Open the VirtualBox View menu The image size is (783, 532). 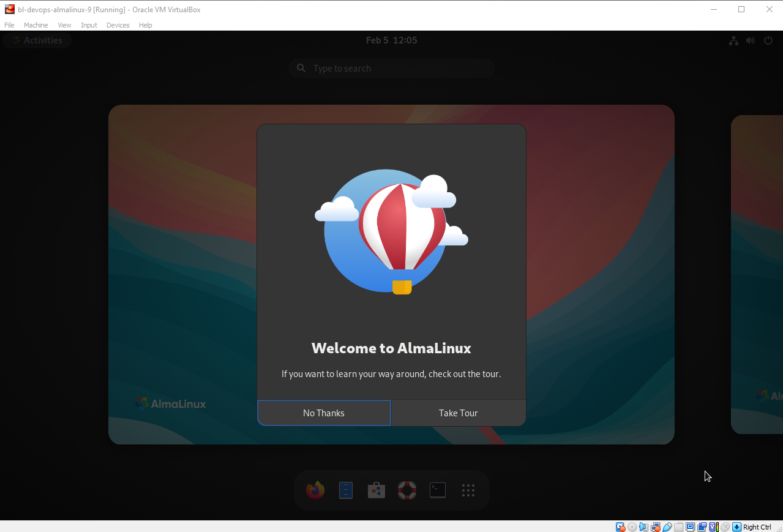pyautogui.click(x=64, y=25)
